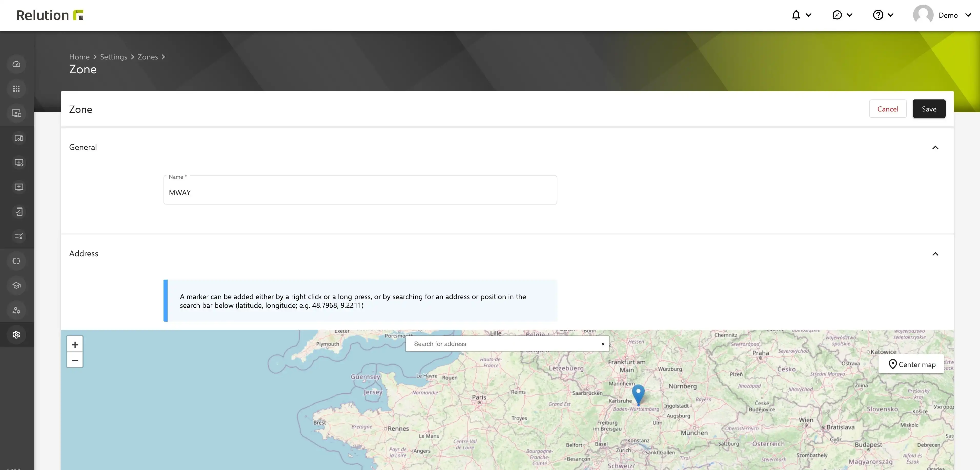Click the Relution logo

(x=50, y=15)
